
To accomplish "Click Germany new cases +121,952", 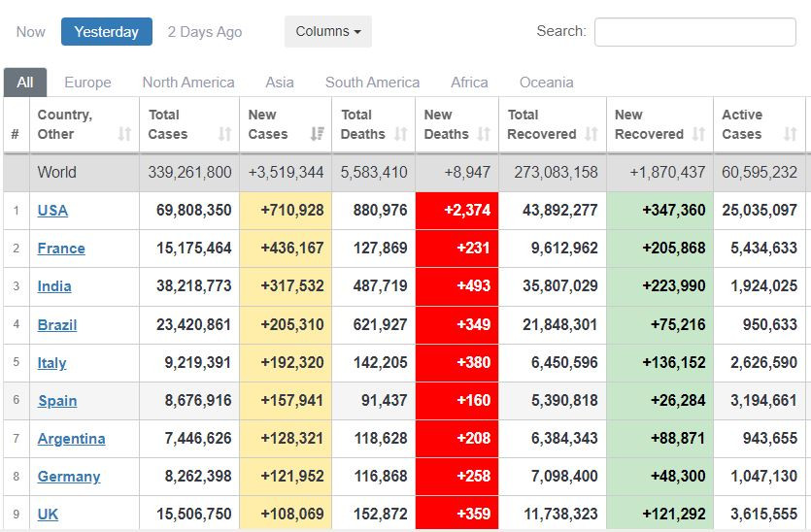I will pyautogui.click(x=292, y=476).
